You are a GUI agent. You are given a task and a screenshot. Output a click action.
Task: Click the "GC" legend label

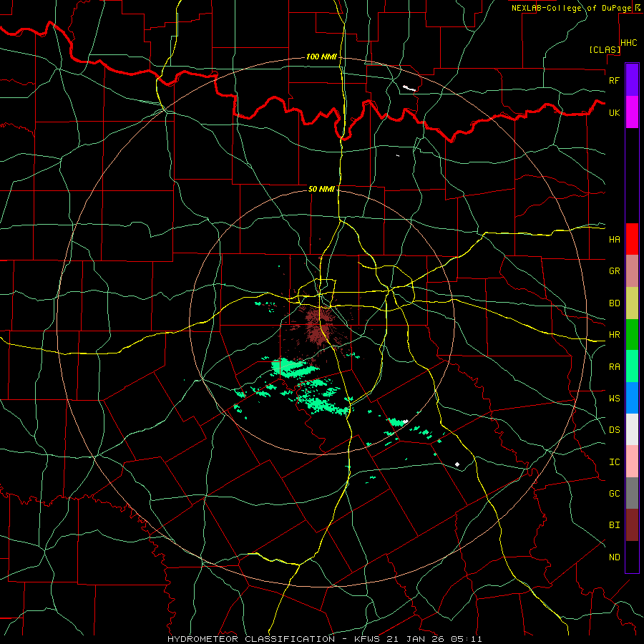point(614,493)
